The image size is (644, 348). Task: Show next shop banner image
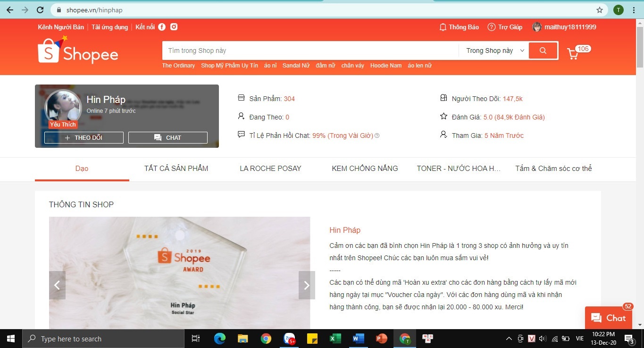[307, 285]
